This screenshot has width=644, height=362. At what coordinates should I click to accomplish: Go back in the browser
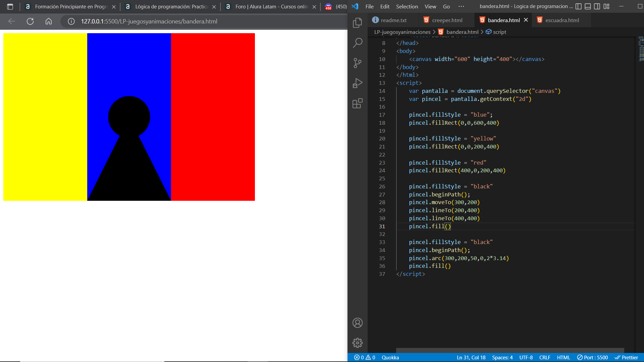(x=12, y=21)
